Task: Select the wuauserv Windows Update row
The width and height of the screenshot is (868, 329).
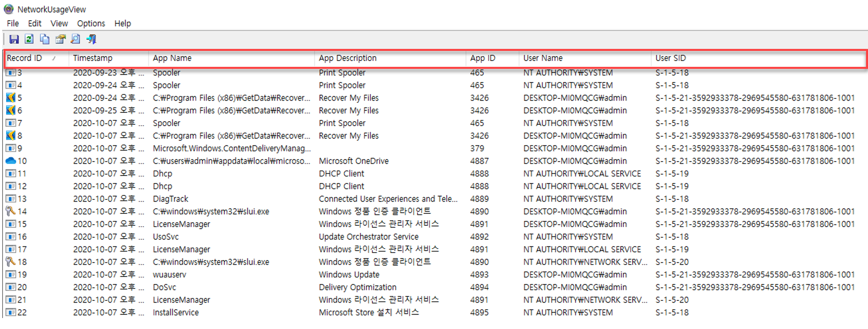Action: [169, 275]
